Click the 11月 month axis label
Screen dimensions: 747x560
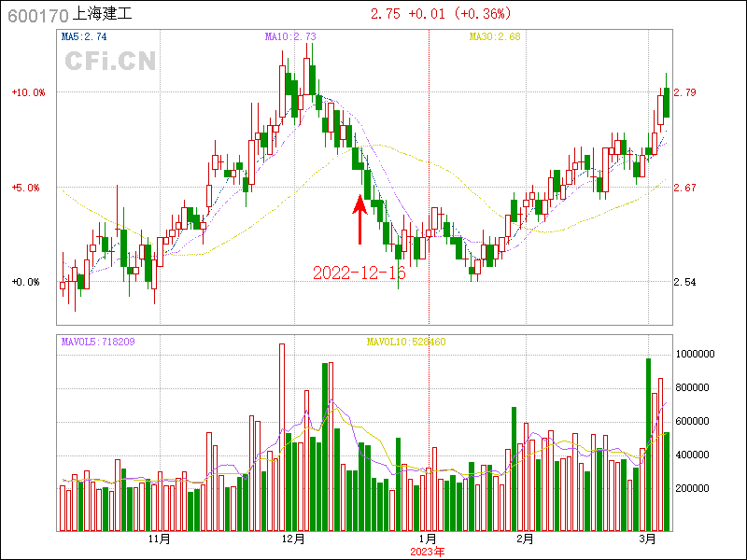[159, 539]
